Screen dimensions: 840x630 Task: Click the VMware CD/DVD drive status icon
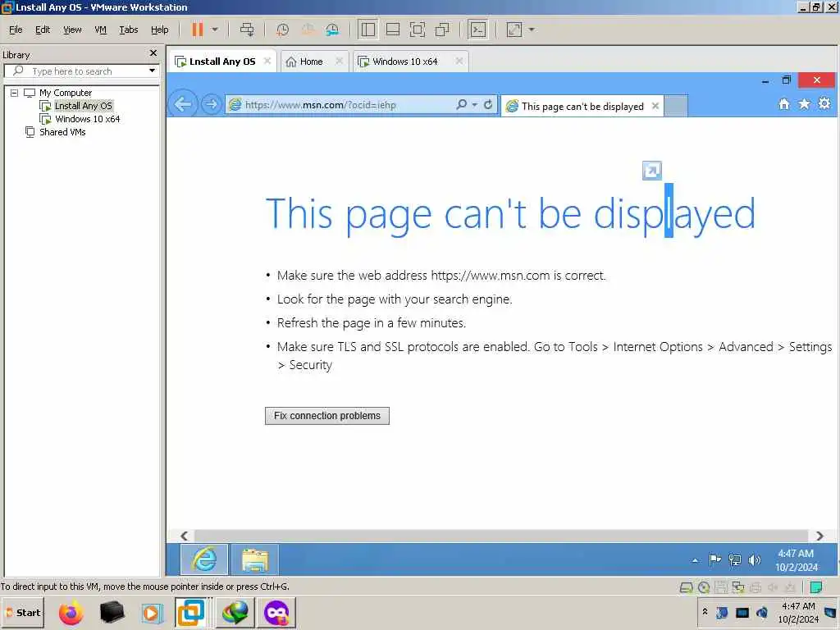point(704,587)
